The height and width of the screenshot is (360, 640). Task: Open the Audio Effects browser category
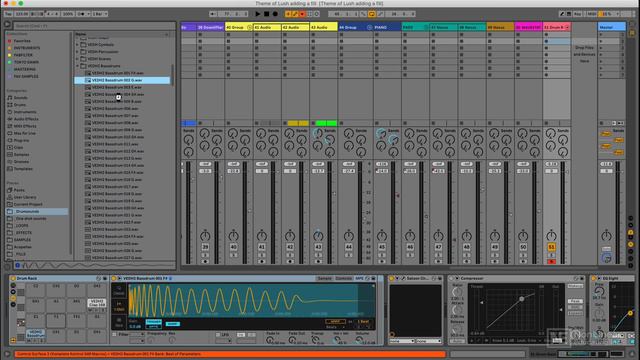point(26,119)
